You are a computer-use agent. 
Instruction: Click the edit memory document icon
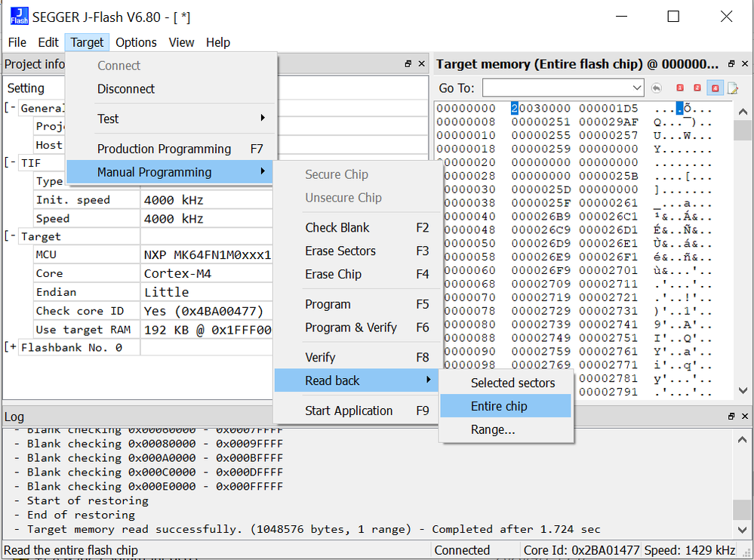click(x=733, y=88)
